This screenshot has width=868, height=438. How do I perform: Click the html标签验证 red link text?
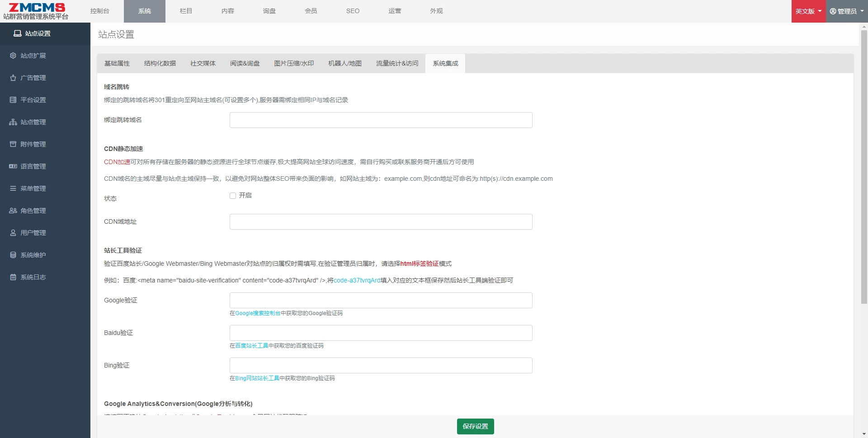coord(420,264)
